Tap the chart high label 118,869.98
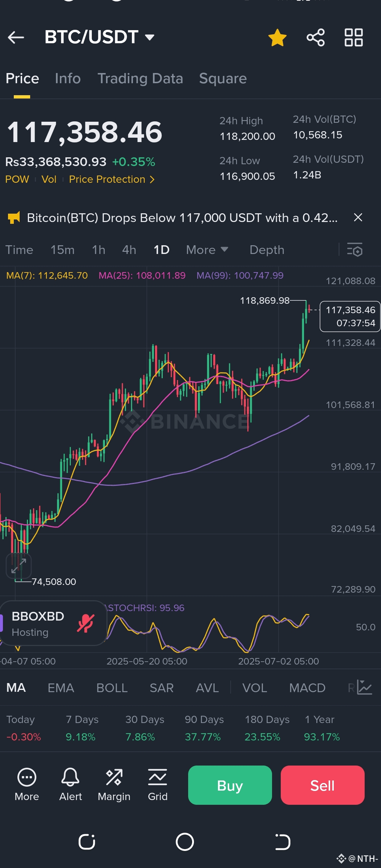This screenshot has width=381, height=868. [265, 300]
